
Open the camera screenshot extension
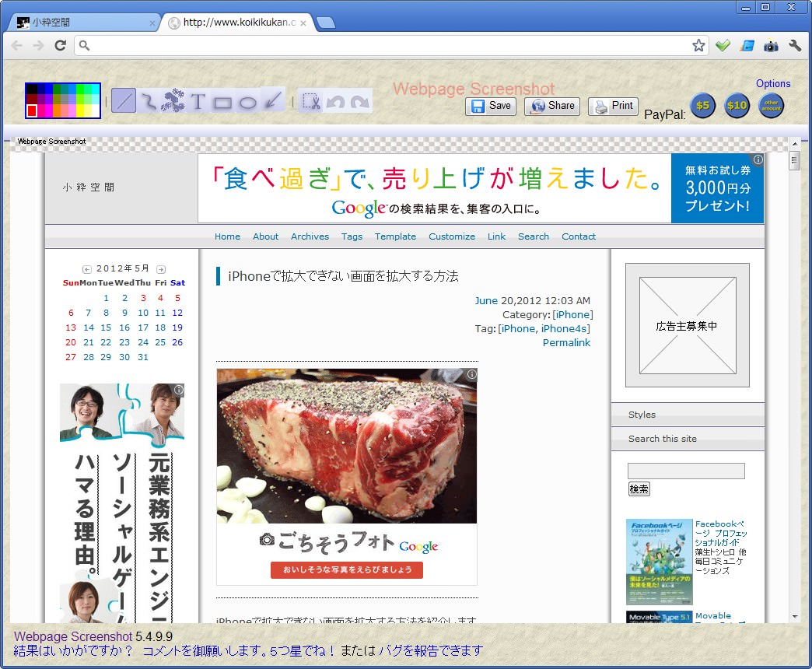[771, 46]
